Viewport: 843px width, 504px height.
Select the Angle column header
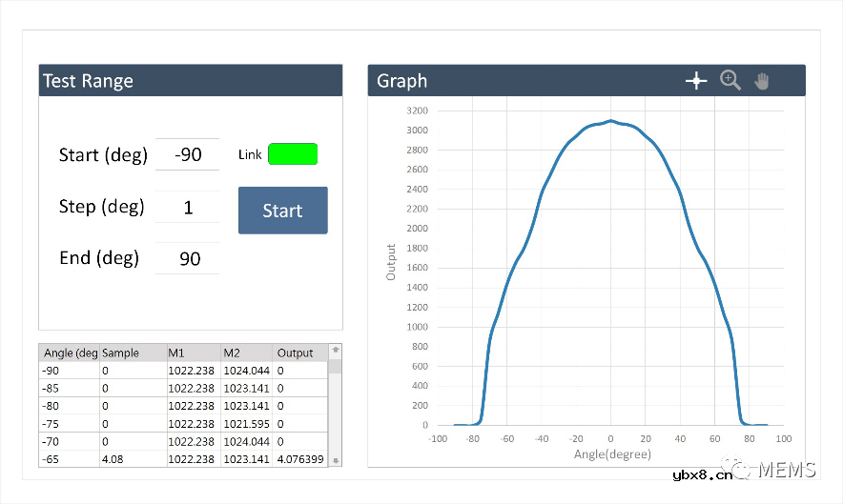(70, 353)
